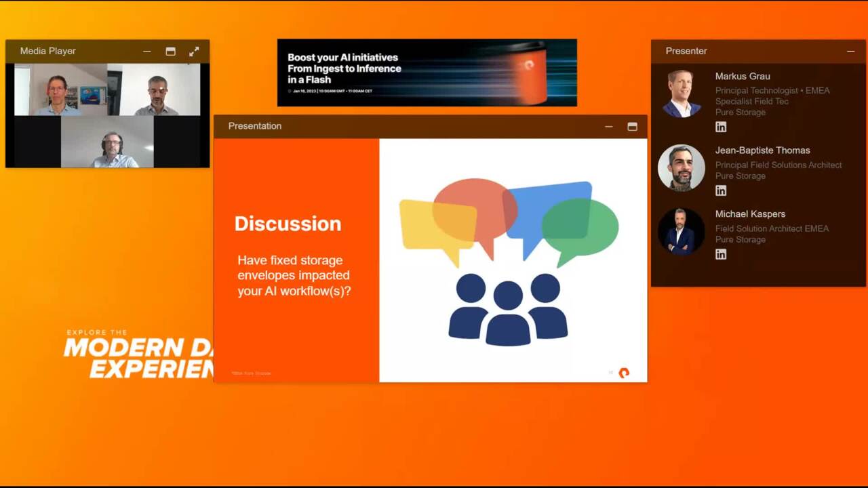Open Jean-Baptiste Thomas's LinkedIn icon

(x=721, y=190)
